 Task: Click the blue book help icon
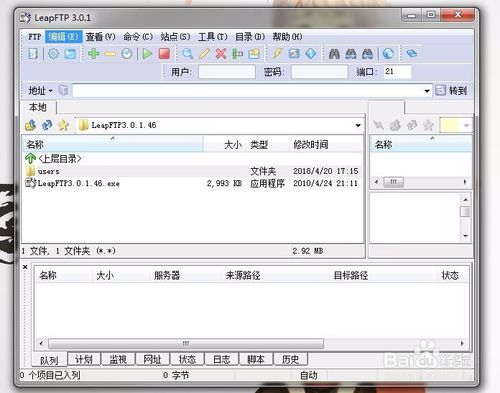[412, 53]
